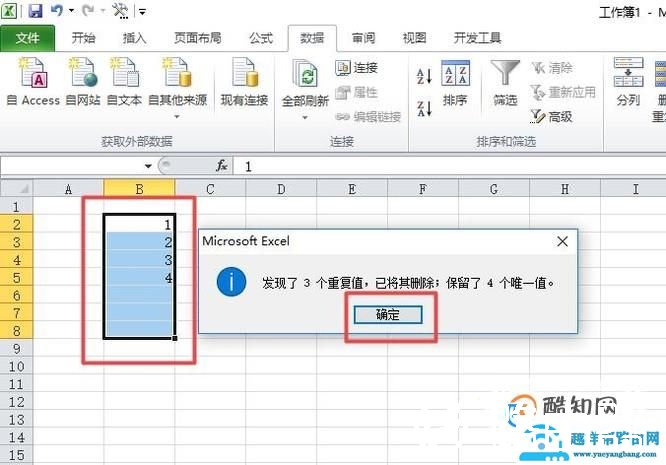Switch to the 页面布局 tab
Image resolution: width=666 pixels, height=465 pixels.
pyautogui.click(x=198, y=38)
